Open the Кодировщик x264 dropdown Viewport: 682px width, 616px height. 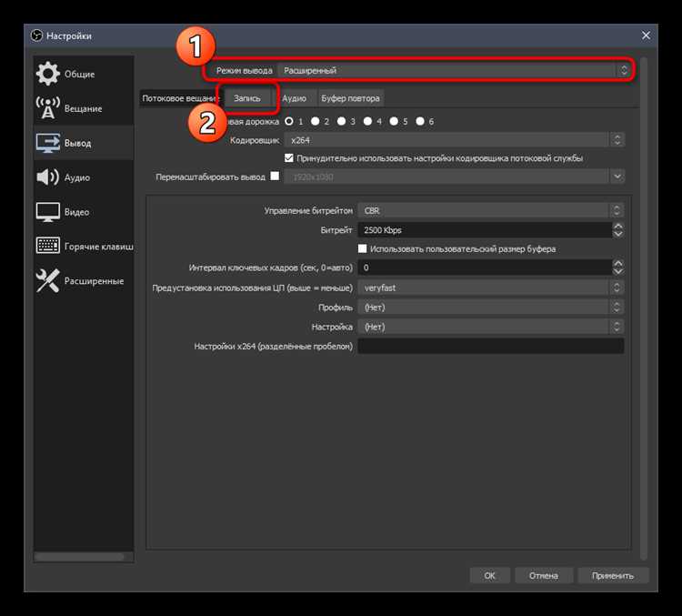pyautogui.click(x=455, y=140)
